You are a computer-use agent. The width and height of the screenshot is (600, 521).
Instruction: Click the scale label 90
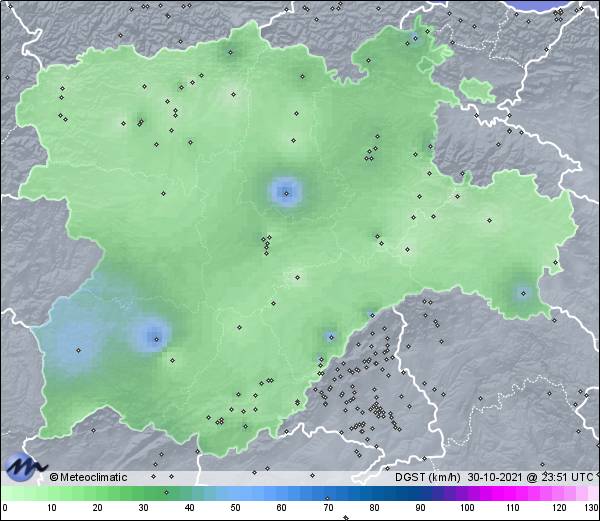[x=420, y=508]
